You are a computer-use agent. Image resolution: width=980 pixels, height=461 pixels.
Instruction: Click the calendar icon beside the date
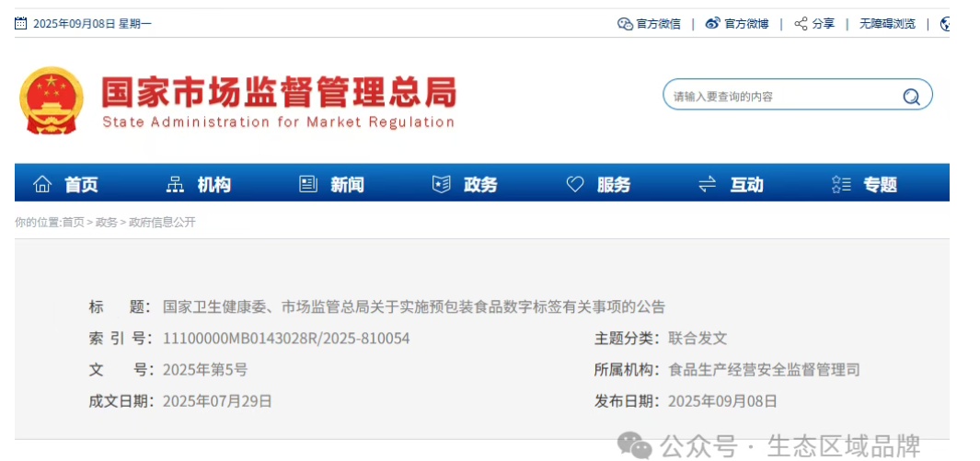(x=21, y=24)
